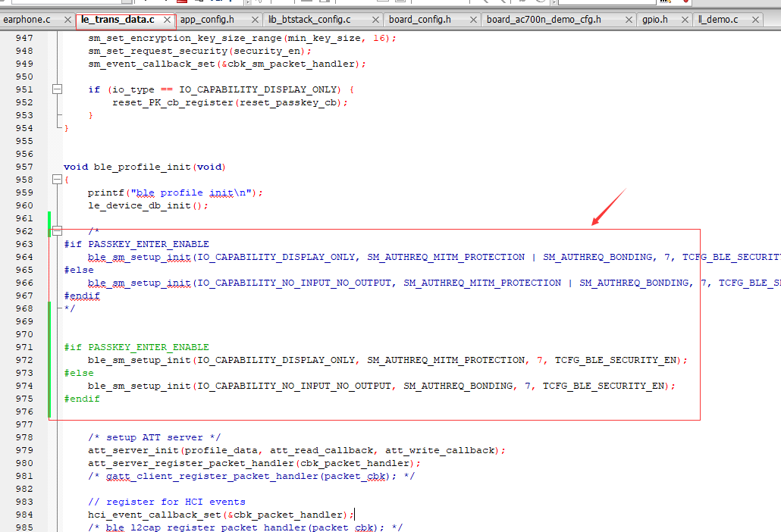Click the '#if PASSKEY_ENTER_ENABLE' on line 971

(136, 347)
